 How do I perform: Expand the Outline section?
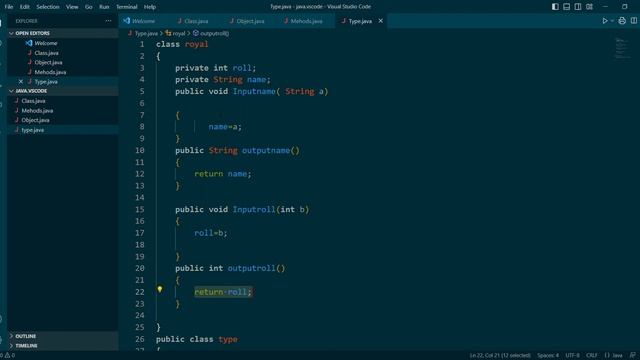coord(62,336)
